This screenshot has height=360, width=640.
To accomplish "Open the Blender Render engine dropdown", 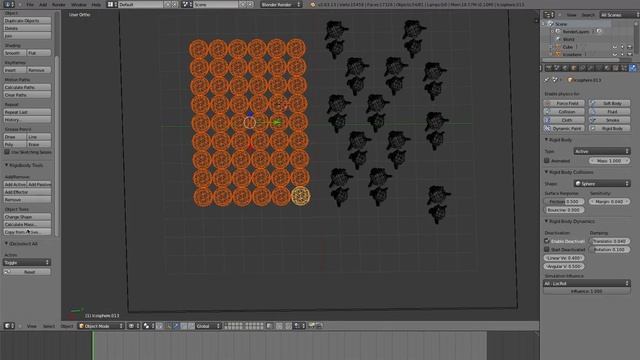I will pos(281,4).
